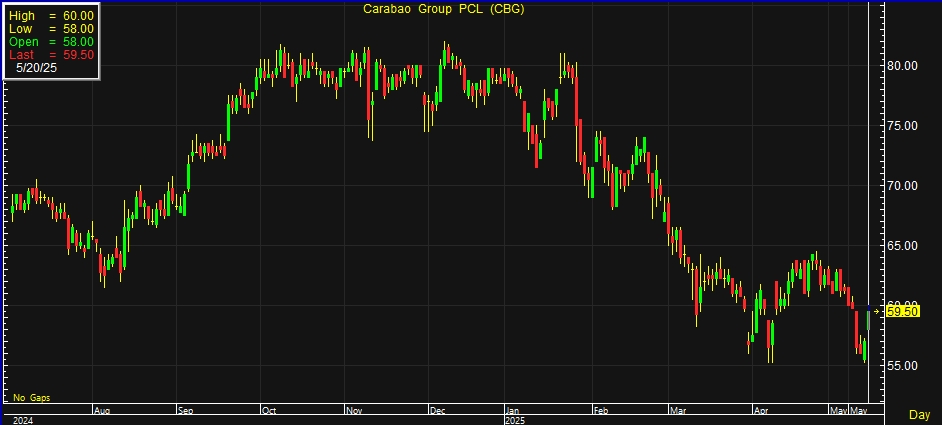The image size is (942, 425).
Task: Click the 80.00 price axis label
Action: click(x=903, y=66)
